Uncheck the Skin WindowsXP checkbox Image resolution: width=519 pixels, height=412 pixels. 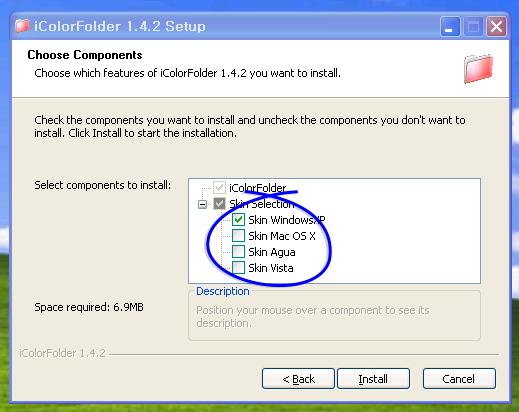238,220
